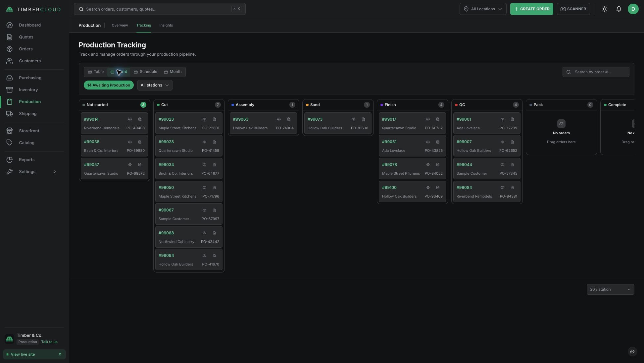The width and height of the screenshot is (644, 363).
Task: Toggle eye icon on order #99063
Action: pos(279,119)
